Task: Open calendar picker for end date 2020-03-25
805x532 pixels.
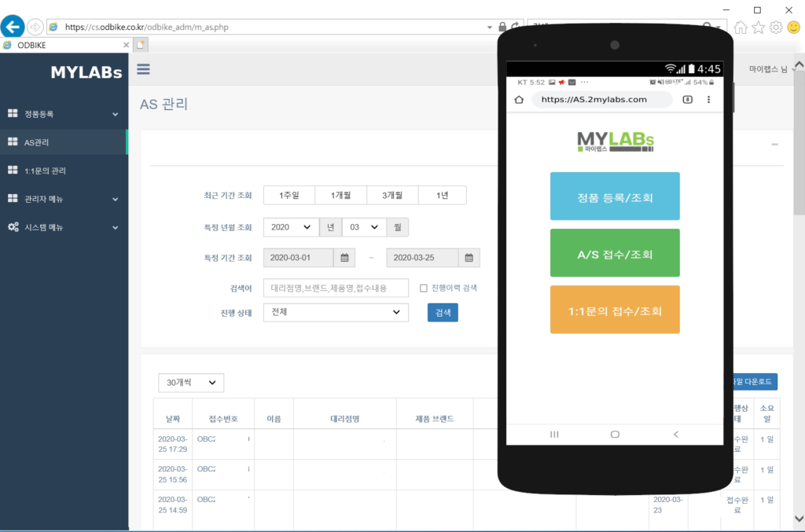Action: point(469,258)
